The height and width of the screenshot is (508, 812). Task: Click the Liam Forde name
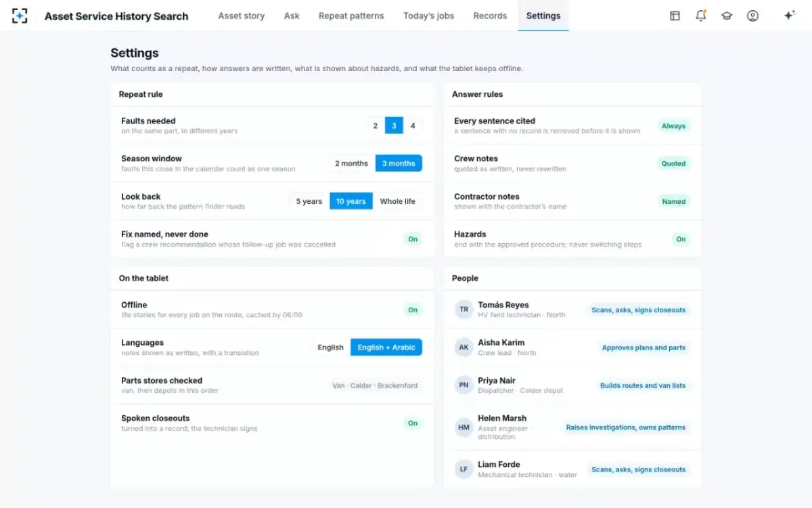pyautogui.click(x=499, y=465)
